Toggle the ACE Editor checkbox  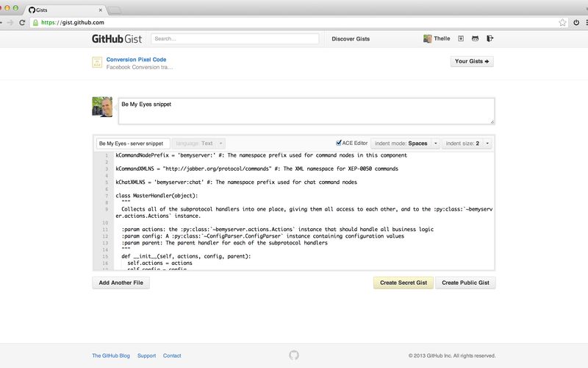[339, 144]
